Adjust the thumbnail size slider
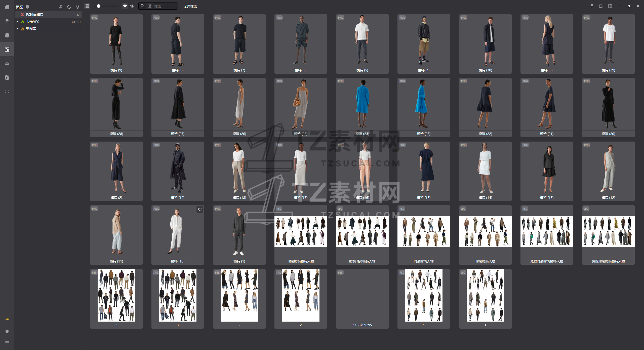The image size is (644, 350). click(x=99, y=6)
